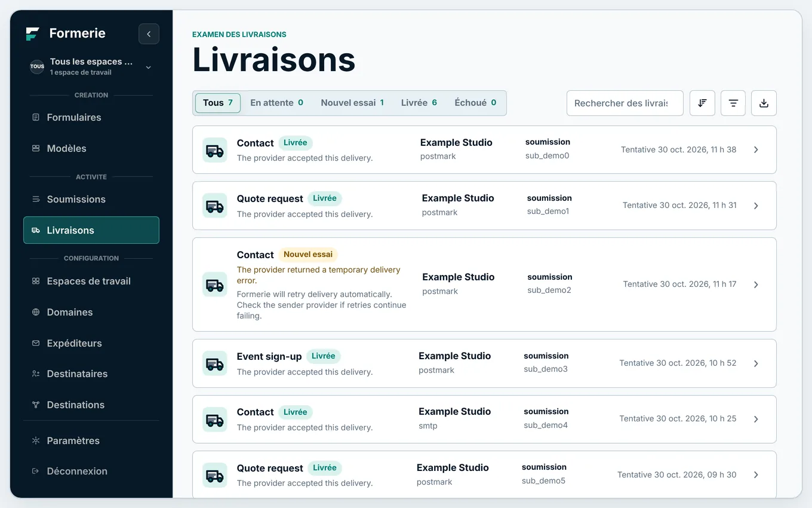The image size is (812, 508).
Task: Open the sub_demo4 delivery chevron
Action: click(756, 419)
